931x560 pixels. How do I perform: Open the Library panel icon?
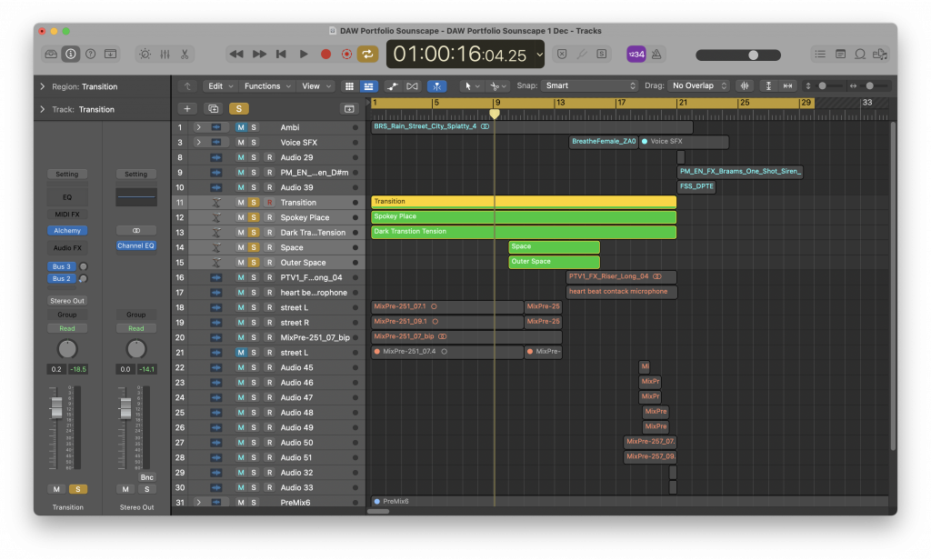click(x=51, y=54)
